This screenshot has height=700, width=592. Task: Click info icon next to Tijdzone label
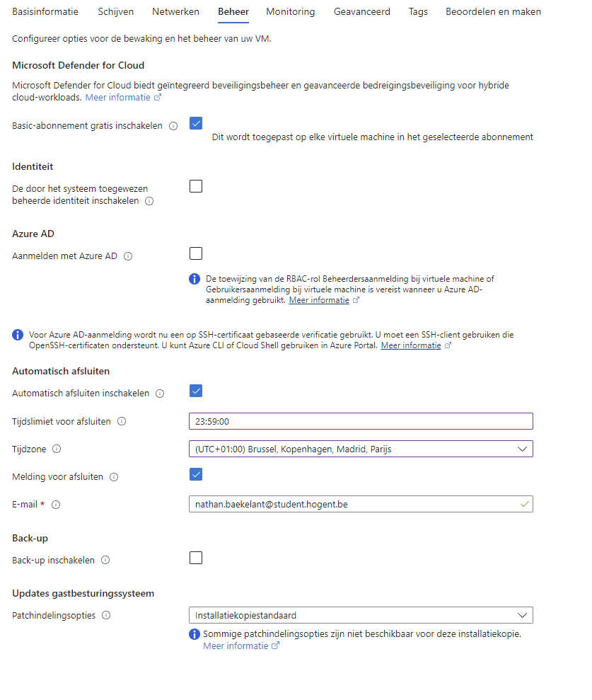(x=57, y=449)
